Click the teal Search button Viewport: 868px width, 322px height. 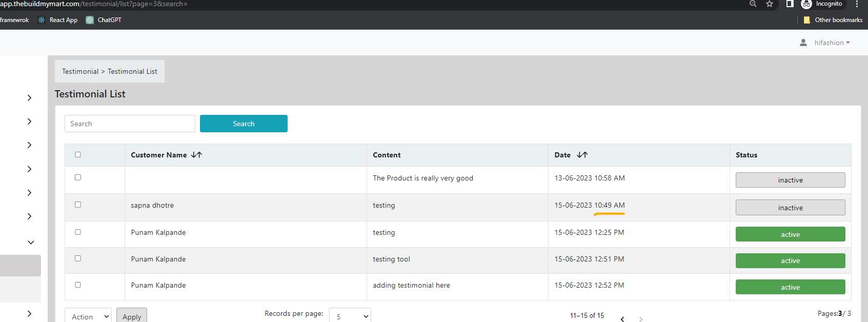pyautogui.click(x=244, y=124)
